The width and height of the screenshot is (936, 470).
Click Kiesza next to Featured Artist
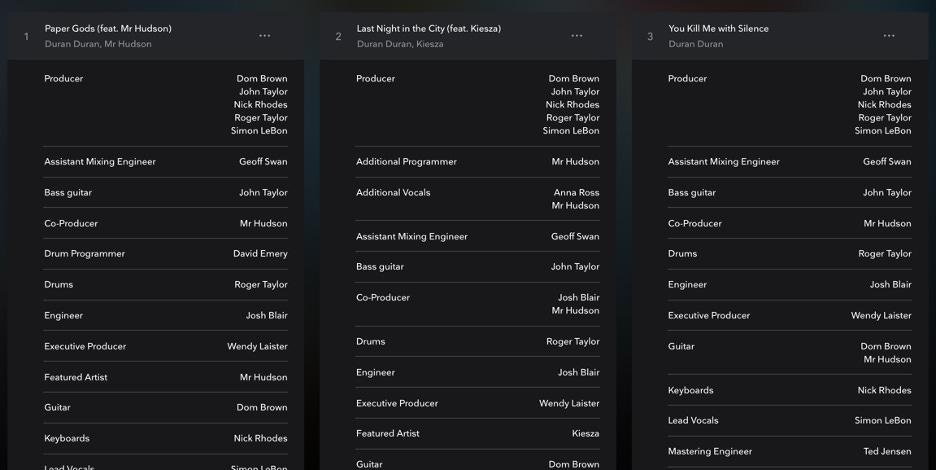[585, 434]
